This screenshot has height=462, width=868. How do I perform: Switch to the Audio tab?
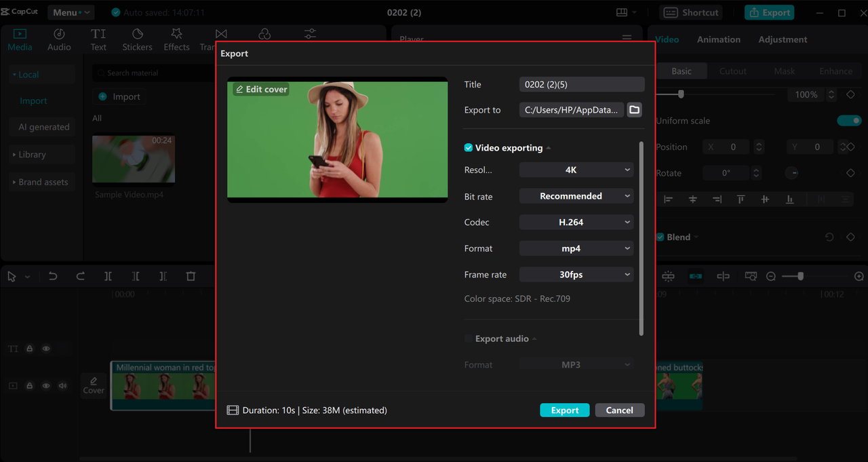59,40
